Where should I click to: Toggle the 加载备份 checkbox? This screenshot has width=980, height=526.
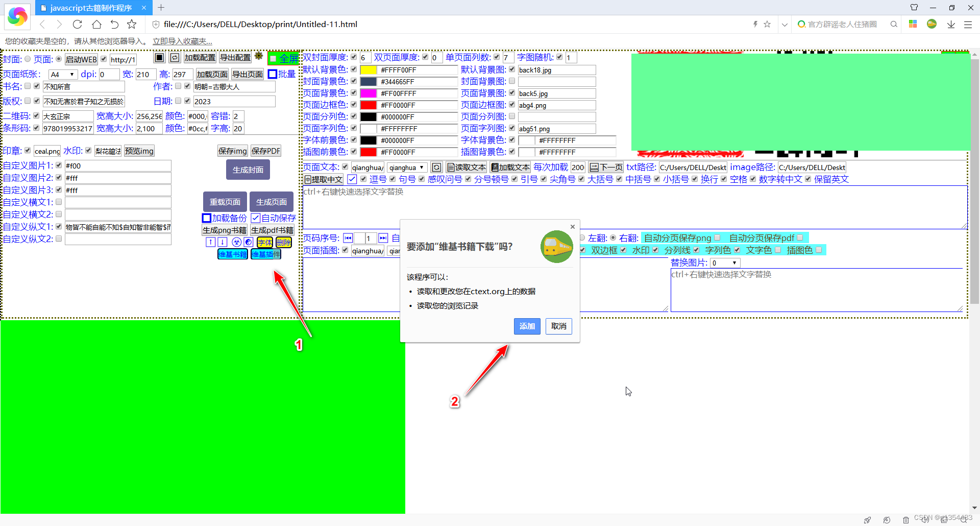click(x=206, y=218)
